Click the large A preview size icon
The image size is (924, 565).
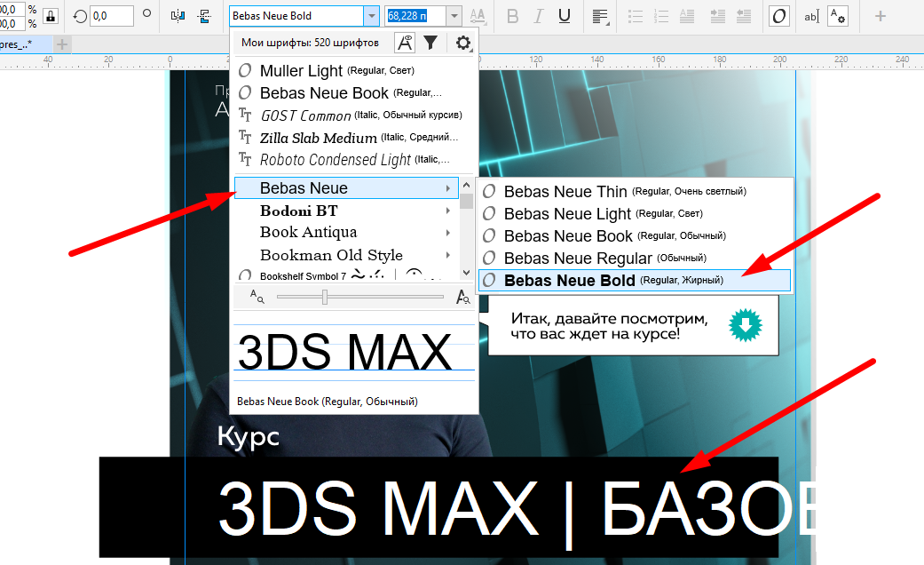pyautogui.click(x=463, y=298)
